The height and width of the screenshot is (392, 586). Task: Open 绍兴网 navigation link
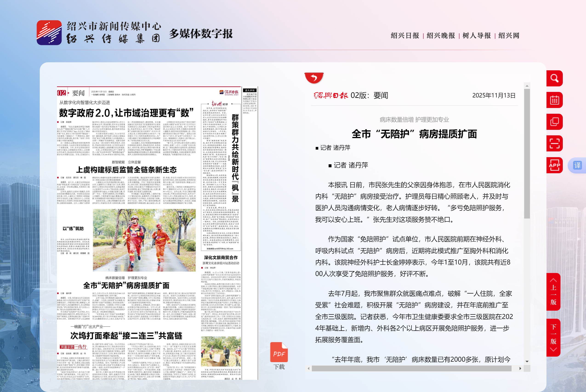509,35
